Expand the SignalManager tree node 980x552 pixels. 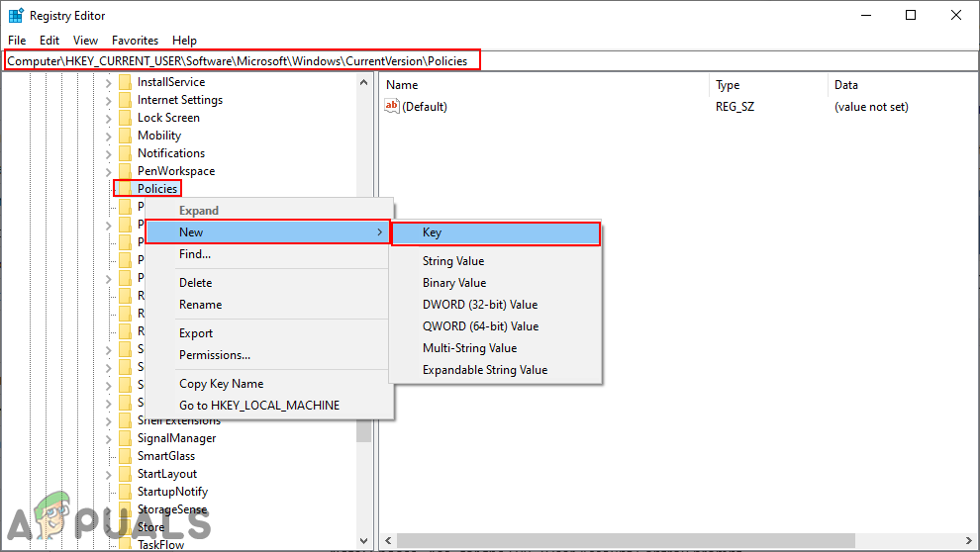[x=109, y=439]
